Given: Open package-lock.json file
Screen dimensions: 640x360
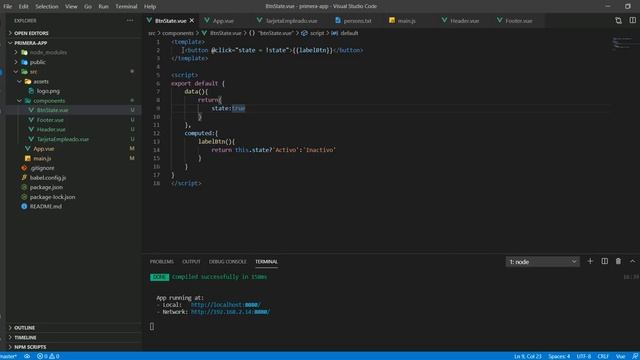Looking at the screenshot, I should coord(52,197).
